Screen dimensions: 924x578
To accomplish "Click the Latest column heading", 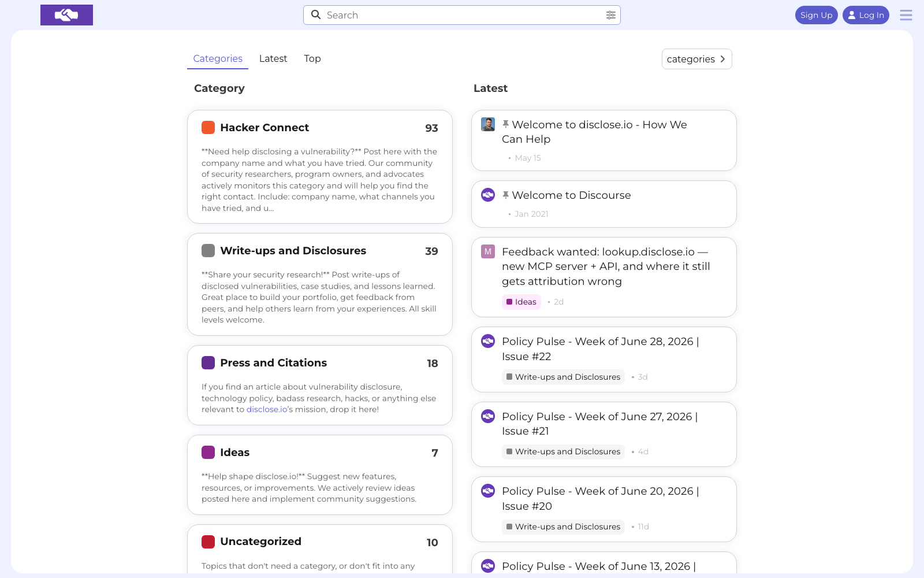I will (x=490, y=88).
